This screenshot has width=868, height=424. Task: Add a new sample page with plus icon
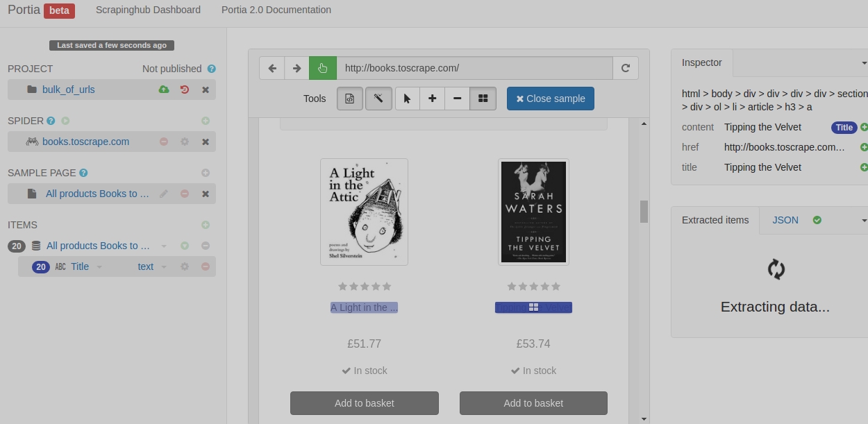point(206,173)
